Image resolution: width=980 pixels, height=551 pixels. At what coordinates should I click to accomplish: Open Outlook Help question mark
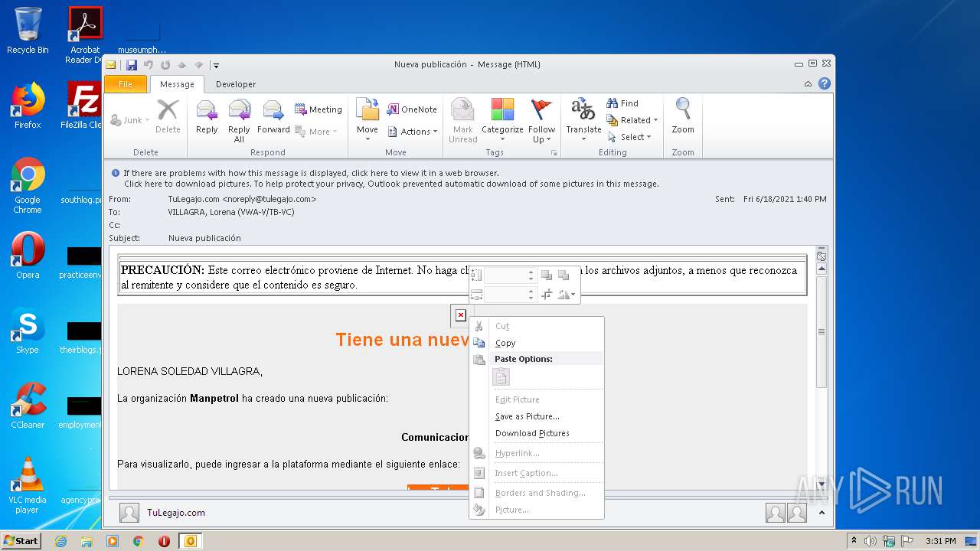pos(825,83)
